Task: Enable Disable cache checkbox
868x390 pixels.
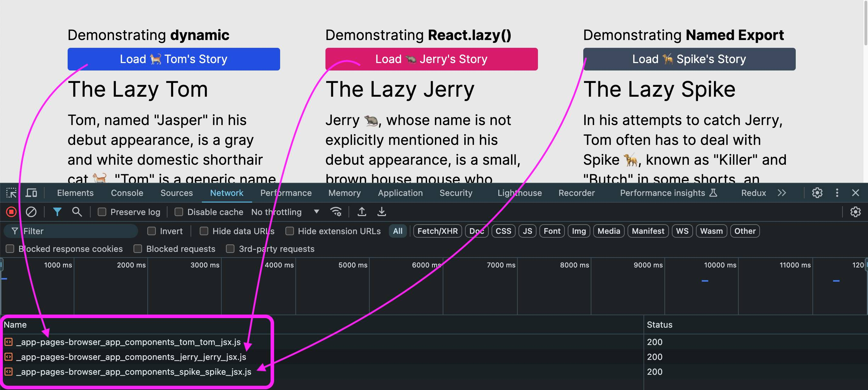Action: (x=179, y=212)
